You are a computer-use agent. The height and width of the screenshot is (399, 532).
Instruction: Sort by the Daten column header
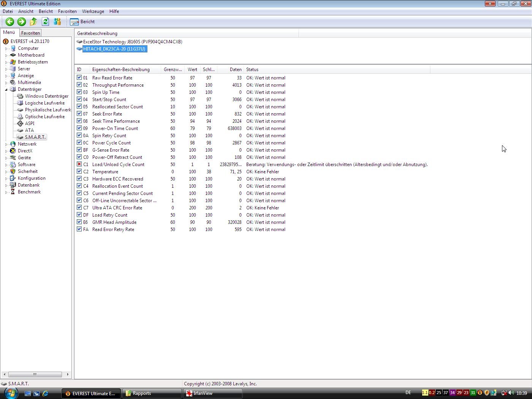235,70
